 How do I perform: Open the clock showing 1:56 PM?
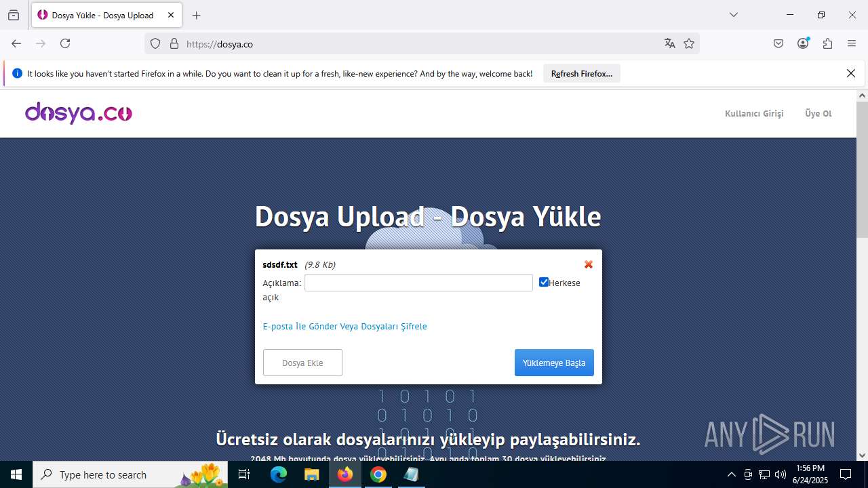810,474
